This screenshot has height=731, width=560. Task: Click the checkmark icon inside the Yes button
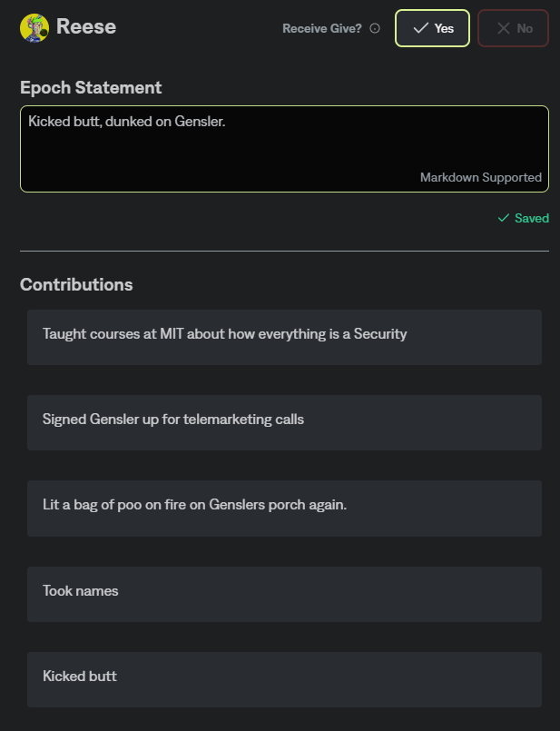(x=419, y=28)
